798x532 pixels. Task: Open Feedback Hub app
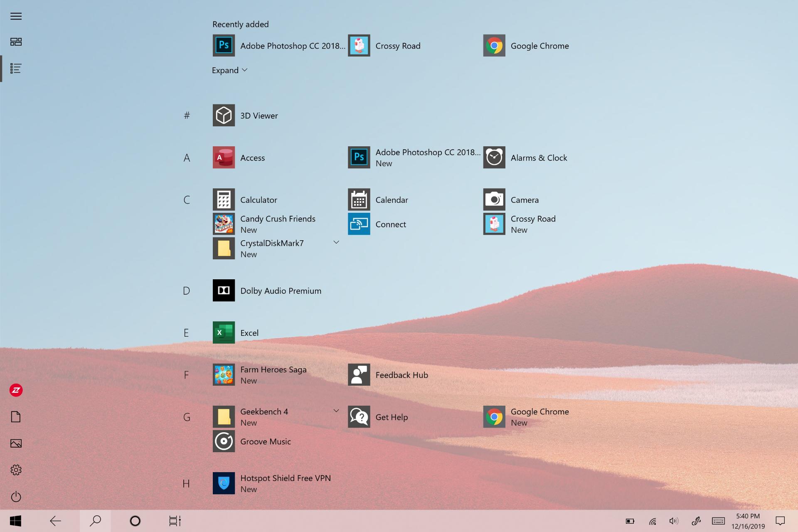[388, 375]
